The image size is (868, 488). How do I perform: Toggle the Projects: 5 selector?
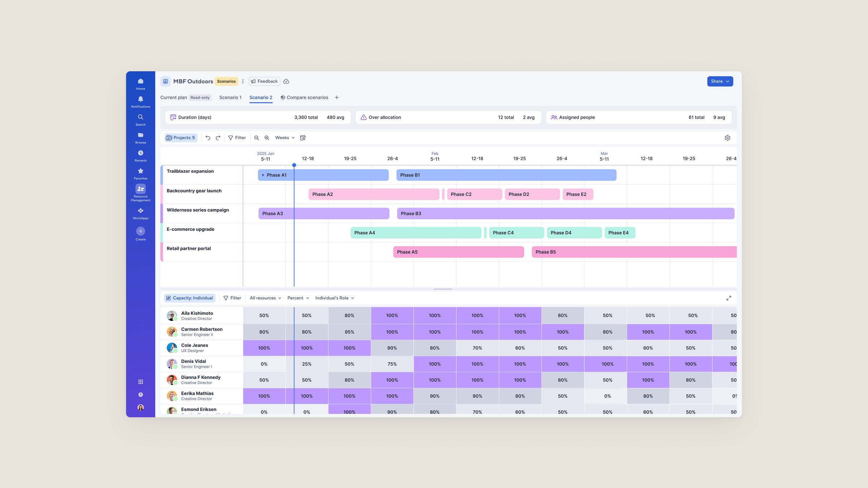click(x=180, y=138)
